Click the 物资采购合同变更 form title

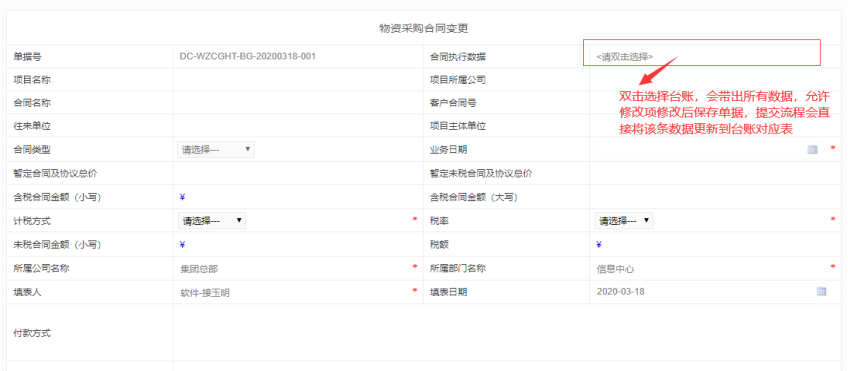(423, 28)
